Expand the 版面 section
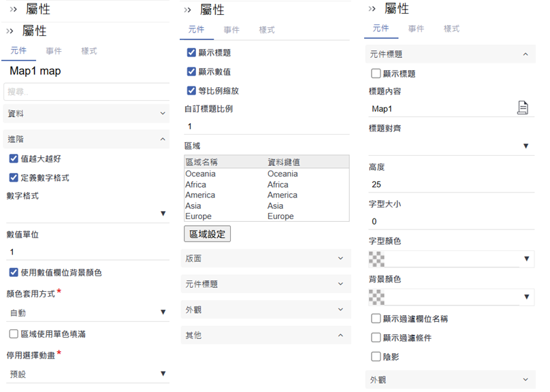 click(267, 259)
